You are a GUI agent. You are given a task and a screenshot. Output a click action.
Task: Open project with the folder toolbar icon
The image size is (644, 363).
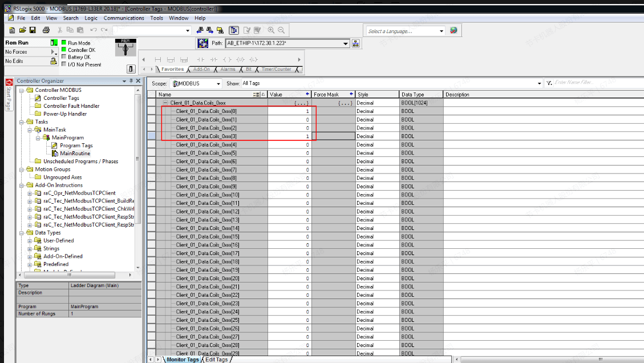pos(22,30)
